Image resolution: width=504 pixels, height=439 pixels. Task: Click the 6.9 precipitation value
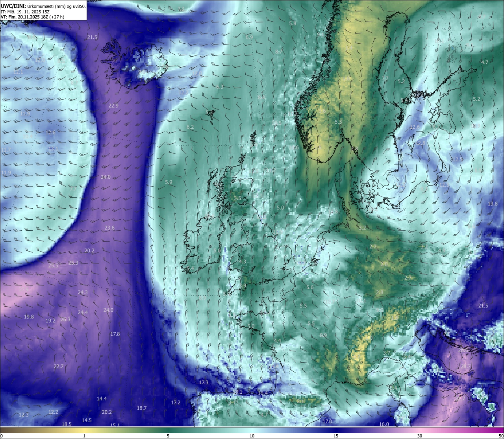click(249, 37)
